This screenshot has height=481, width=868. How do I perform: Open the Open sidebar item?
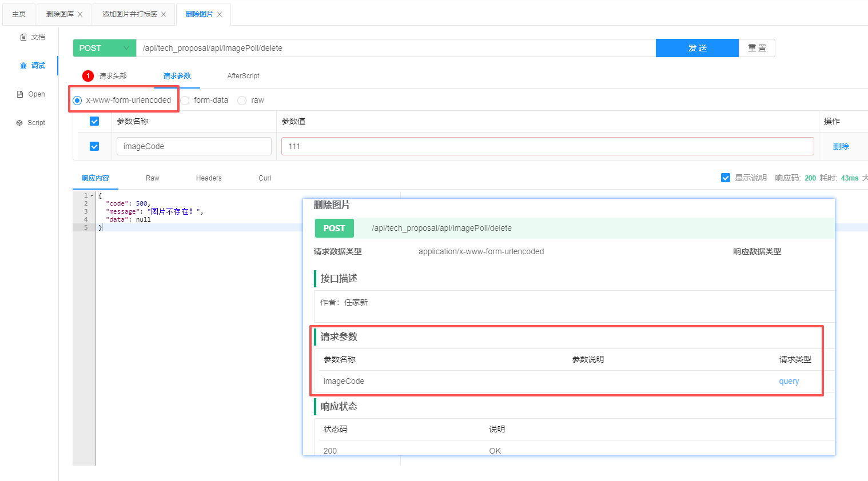click(31, 94)
